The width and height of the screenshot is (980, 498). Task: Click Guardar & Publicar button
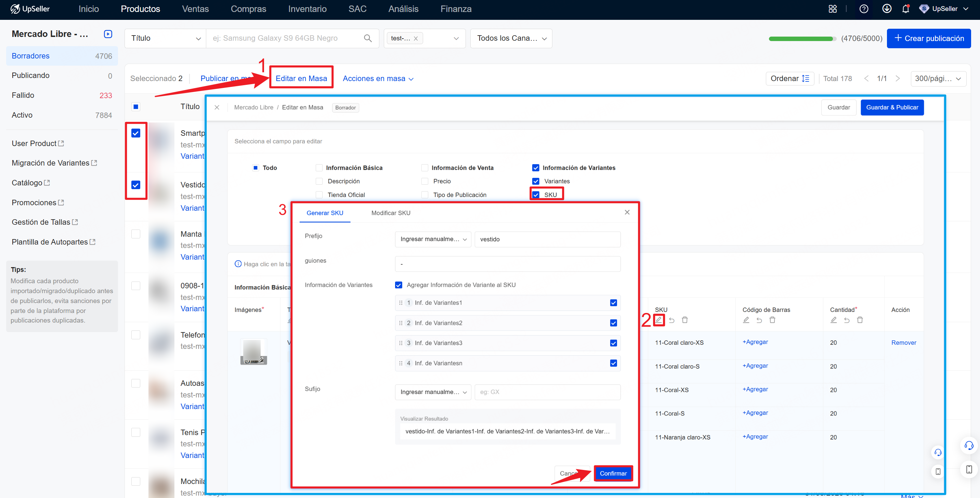pyautogui.click(x=892, y=107)
